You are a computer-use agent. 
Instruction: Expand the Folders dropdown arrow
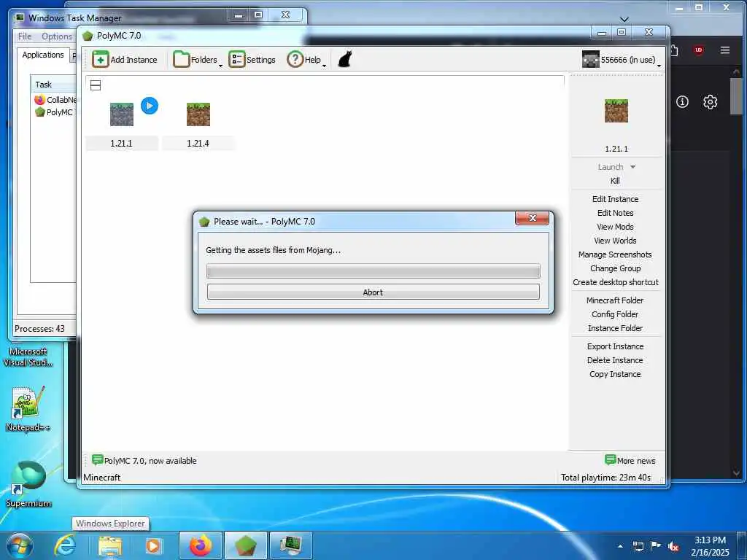coord(220,65)
